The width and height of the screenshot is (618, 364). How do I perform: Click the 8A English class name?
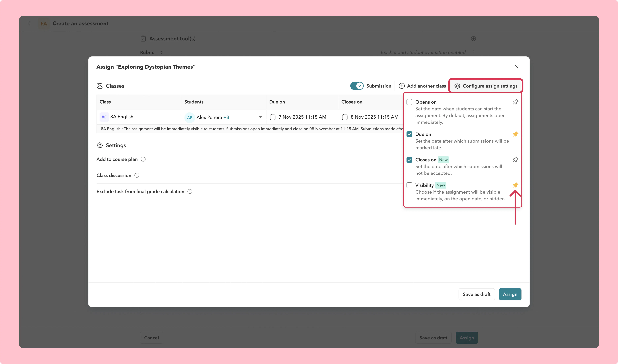122,117
